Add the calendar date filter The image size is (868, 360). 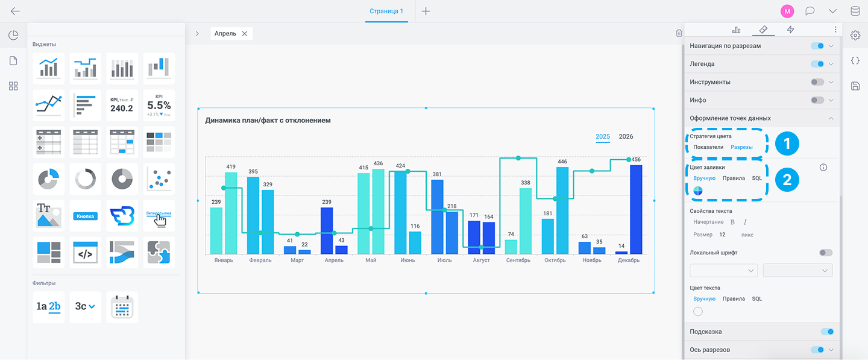coord(122,307)
